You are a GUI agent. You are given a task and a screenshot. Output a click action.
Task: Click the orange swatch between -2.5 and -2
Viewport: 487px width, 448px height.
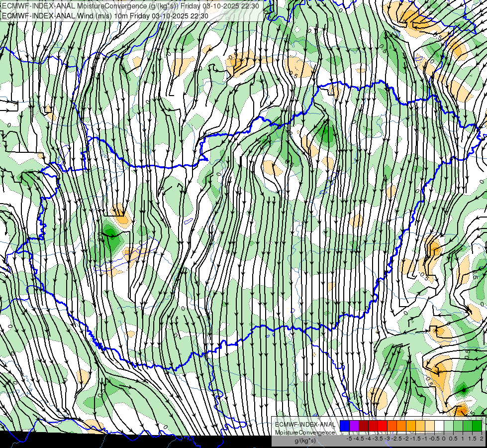click(401, 426)
